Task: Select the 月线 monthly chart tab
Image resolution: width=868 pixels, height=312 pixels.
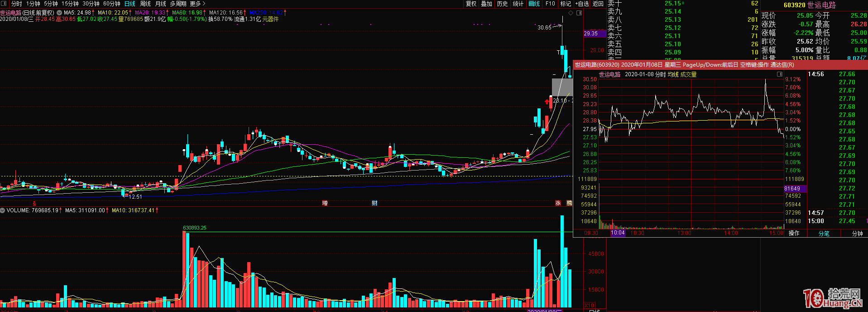Action: (x=161, y=4)
